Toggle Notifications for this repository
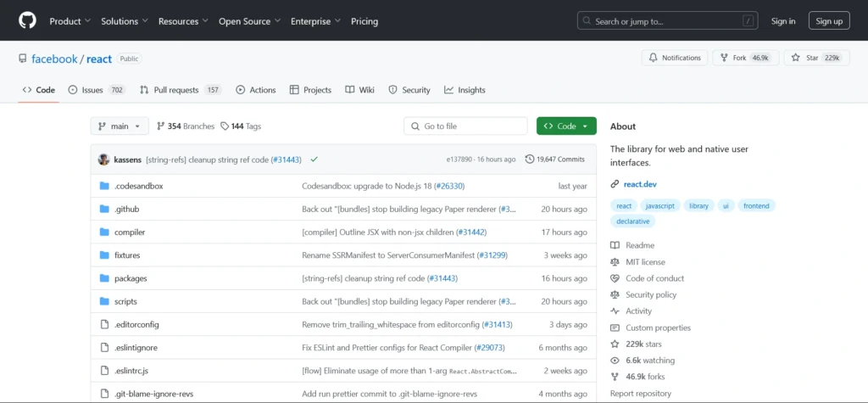The image size is (868, 403). point(675,58)
